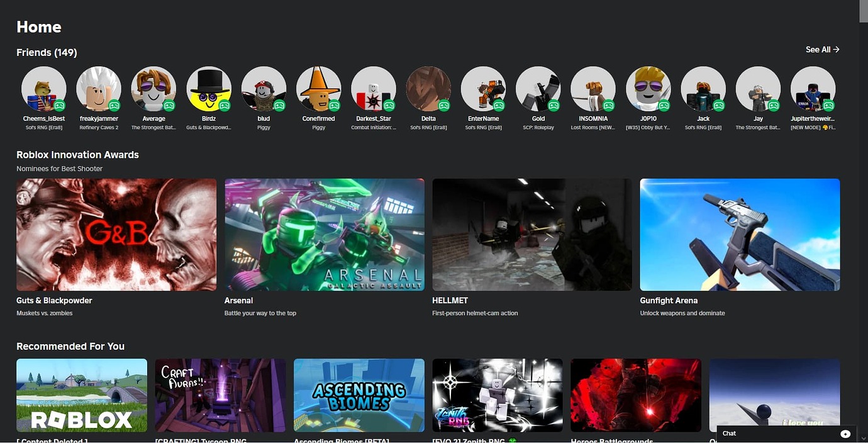Click 'Refinery Caves 2' under freakyjammer
The width and height of the screenshot is (868, 443).
pyautogui.click(x=99, y=128)
